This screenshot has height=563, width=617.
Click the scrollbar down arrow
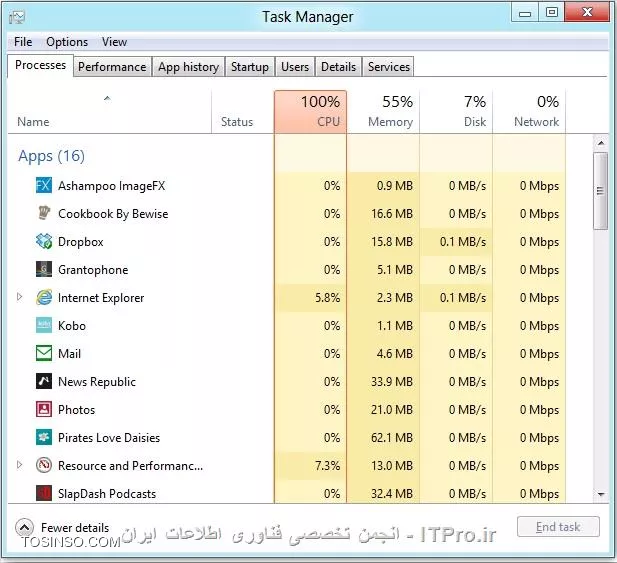coord(601,495)
